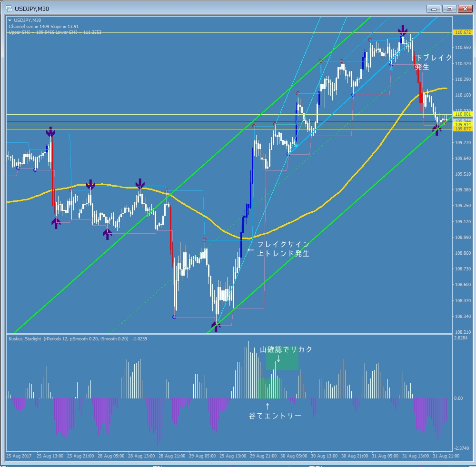Click the Kuskus_Starlight indicator label
Screen dimensions: 476x467
click(x=26, y=339)
